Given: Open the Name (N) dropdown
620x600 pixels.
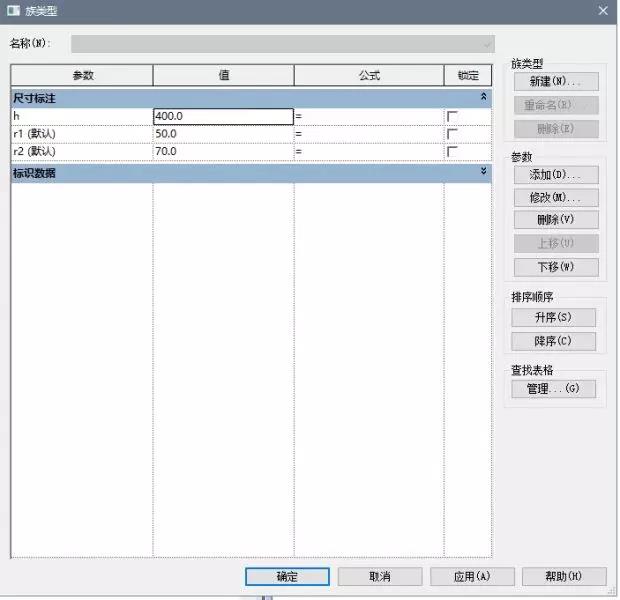Looking at the screenshot, I should (283, 44).
